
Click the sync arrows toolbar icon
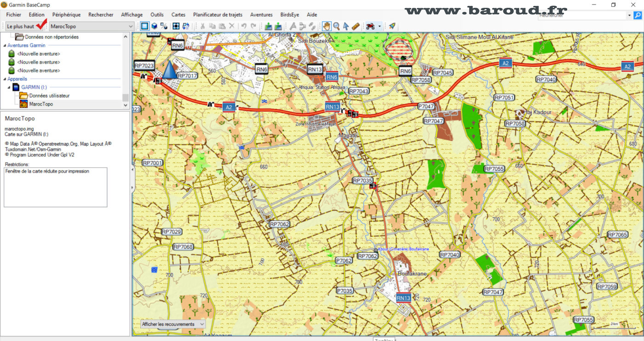pyautogui.click(x=186, y=26)
